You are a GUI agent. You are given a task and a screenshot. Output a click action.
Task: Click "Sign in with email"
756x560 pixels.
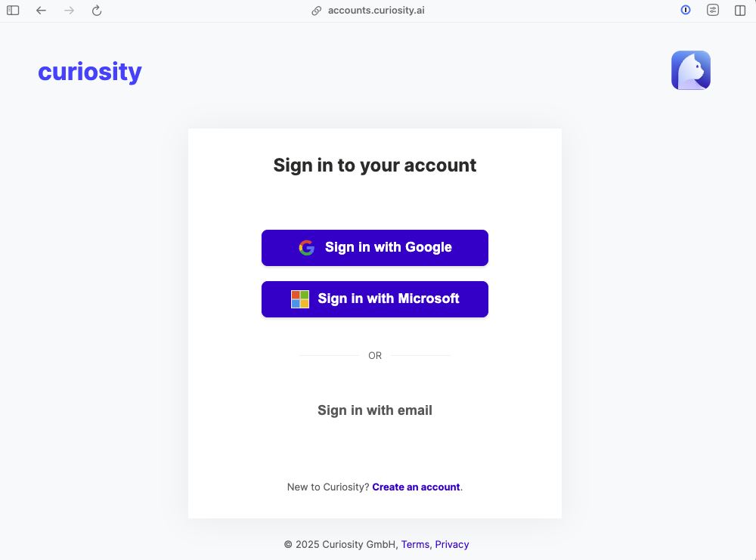pyautogui.click(x=374, y=410)
